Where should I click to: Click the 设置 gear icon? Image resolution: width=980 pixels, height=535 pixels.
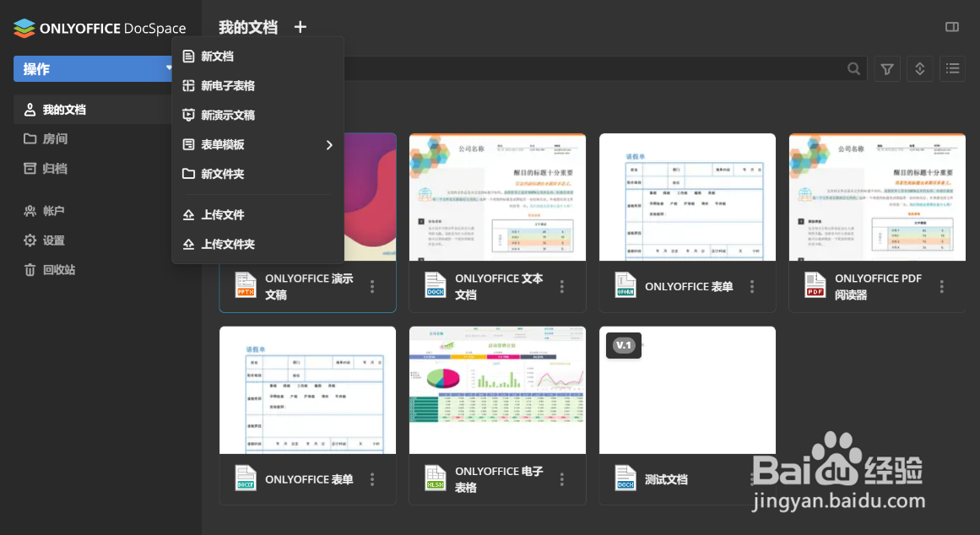[30, 240]
